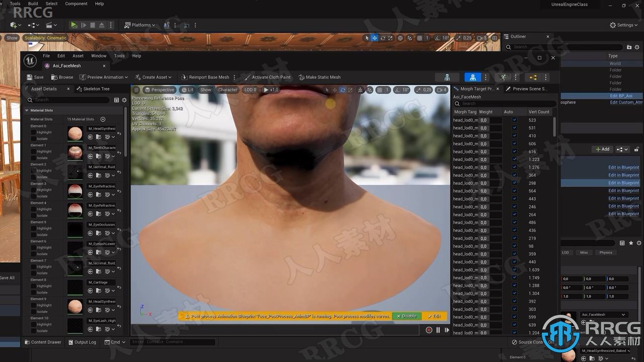Viewport: 644px width, 362px height.
Task: Click the Reimport Base Mesh button
Action: tap(205, 77)
